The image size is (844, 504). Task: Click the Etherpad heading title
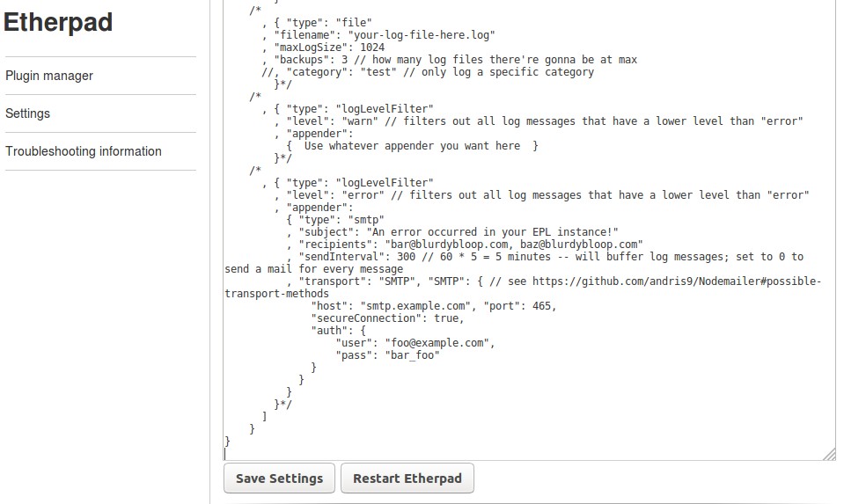tap(58, 23)
